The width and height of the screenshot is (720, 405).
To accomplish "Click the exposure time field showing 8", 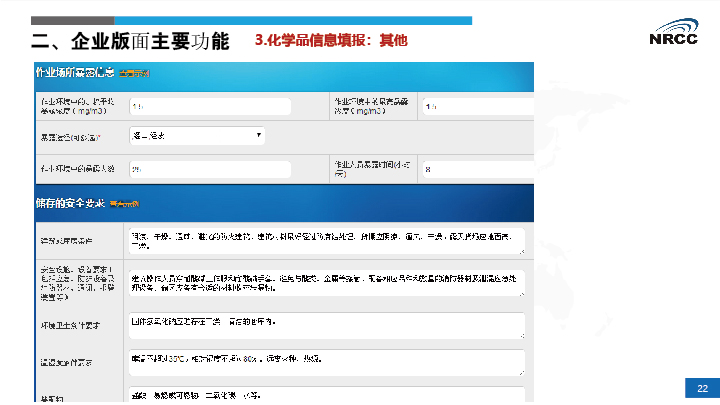I will click(475, 169).
